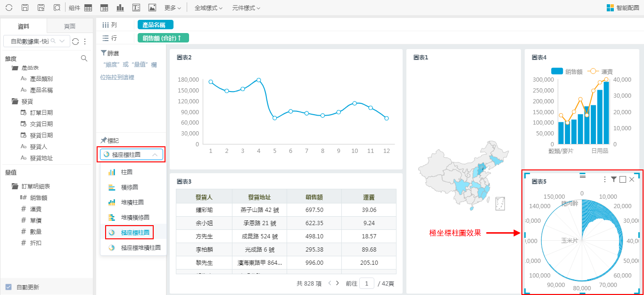Click the 銷售額 (合計) pill in rows
The width and height of the screenshot is (644, 295).
coord(163,38)
